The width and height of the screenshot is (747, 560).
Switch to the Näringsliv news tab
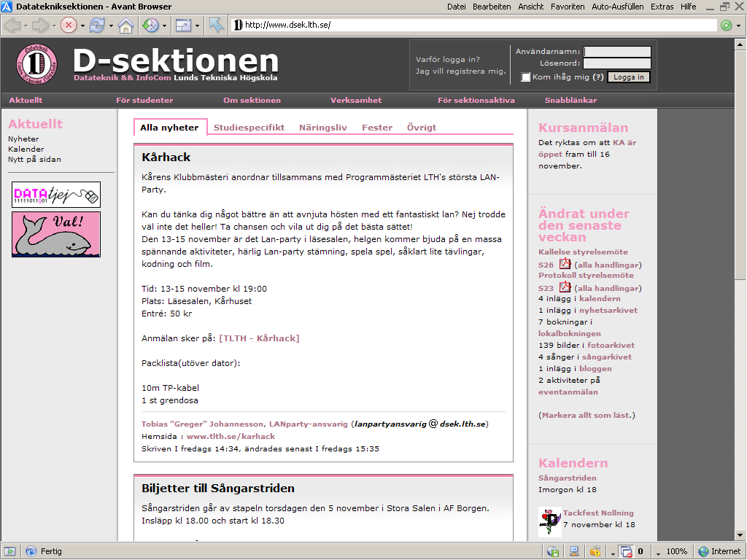[x=323, y=128]
